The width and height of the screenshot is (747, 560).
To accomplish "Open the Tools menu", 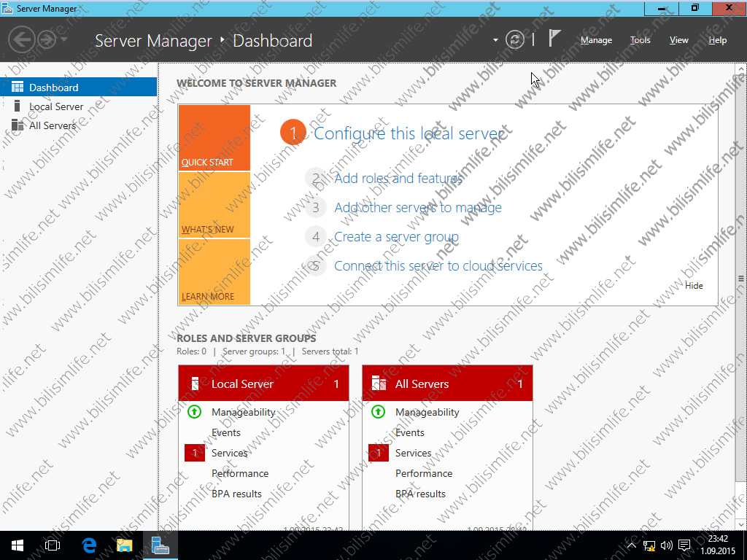I will tap(640, 40).
